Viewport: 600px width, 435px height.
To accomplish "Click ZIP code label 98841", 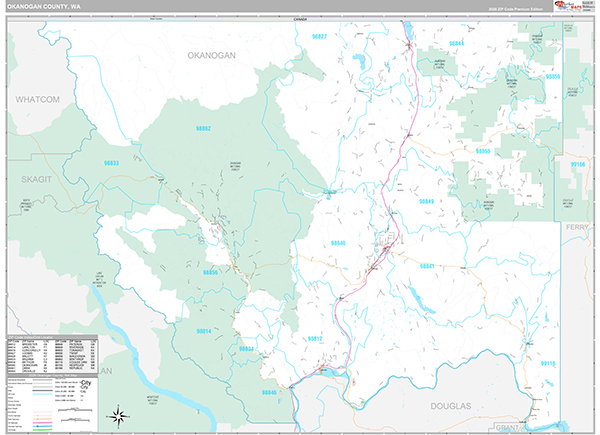I will (x=427, y=266).
